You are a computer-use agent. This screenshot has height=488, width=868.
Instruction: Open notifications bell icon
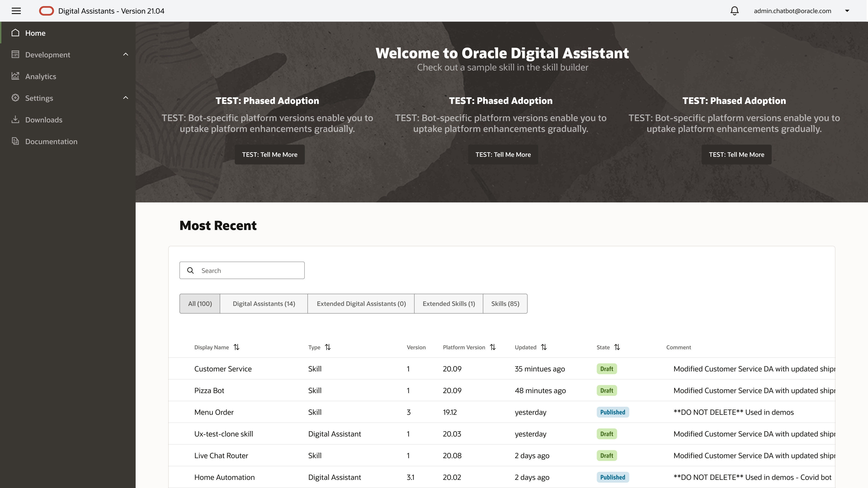pyautogui.click(x=735, y=11)
